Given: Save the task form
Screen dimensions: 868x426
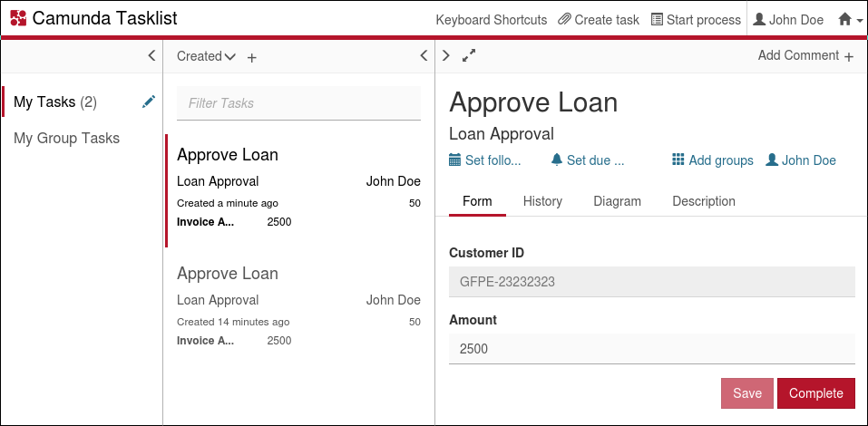Looking at the screenshot, I should [x=747, y=393].
